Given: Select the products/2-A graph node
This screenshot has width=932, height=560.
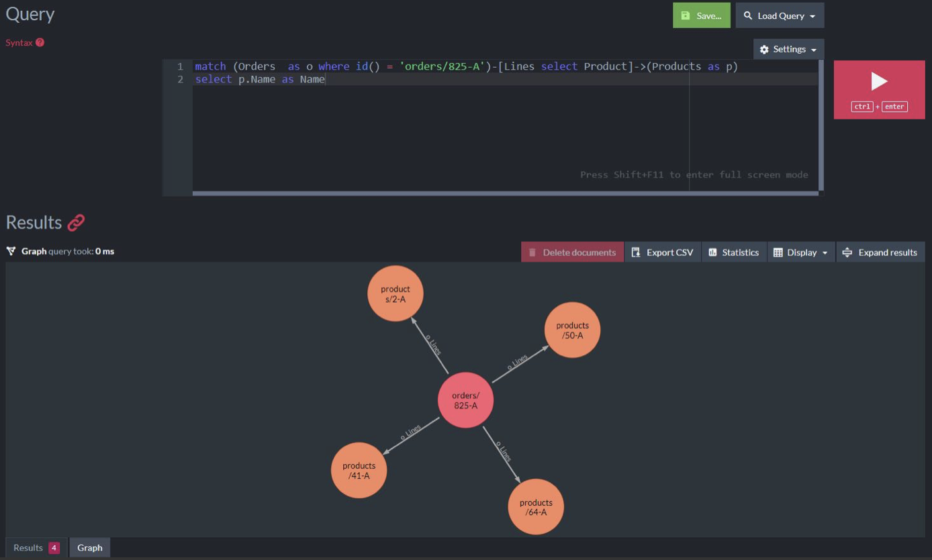Looking at the screenshot, I should pyautogui.click(x=395, y=293).
